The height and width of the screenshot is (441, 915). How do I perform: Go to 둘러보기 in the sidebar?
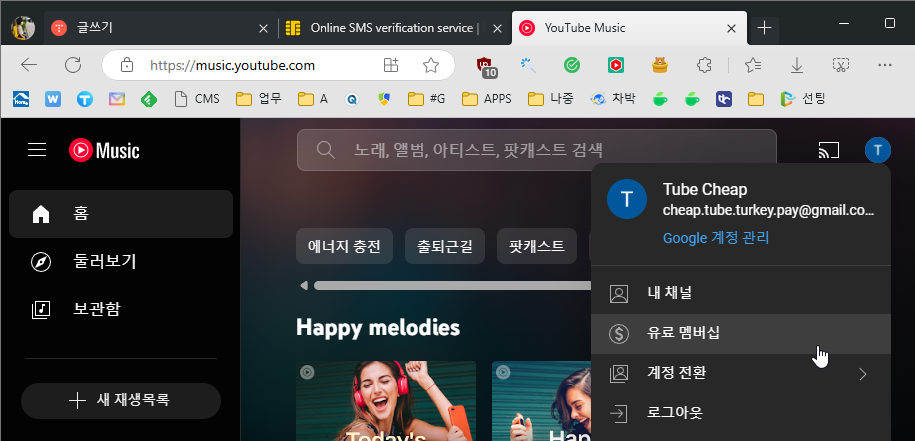[121, 261]
